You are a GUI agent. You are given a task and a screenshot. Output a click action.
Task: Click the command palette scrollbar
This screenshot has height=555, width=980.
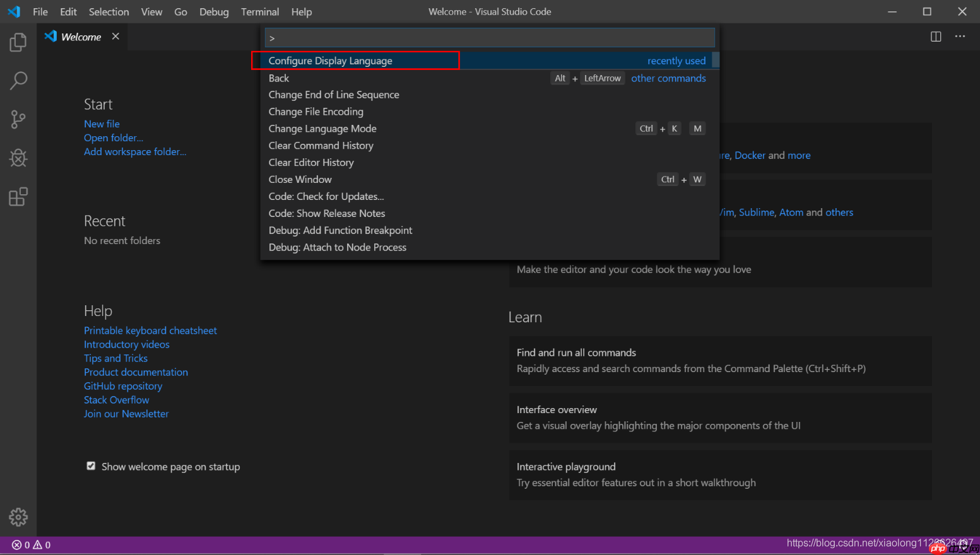(x=716, y=60)
